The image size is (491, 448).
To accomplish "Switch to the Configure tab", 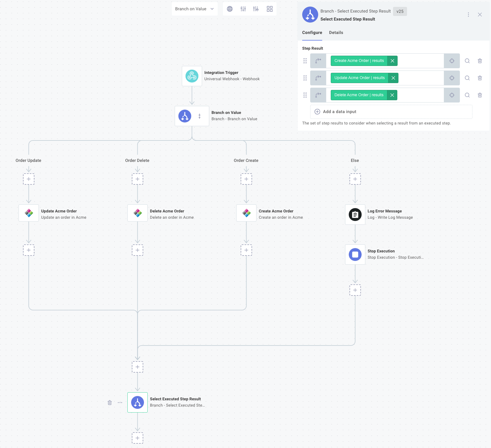I will (312, 33).
